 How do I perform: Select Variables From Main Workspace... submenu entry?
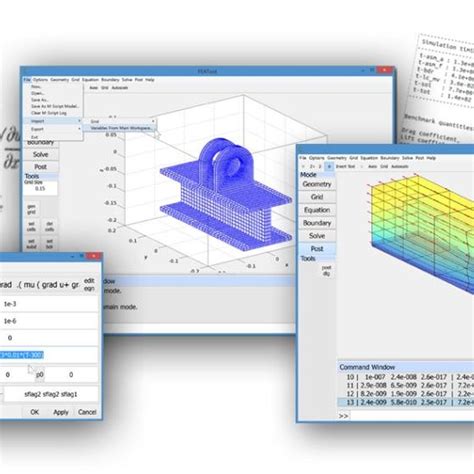[x=120, y=128]
